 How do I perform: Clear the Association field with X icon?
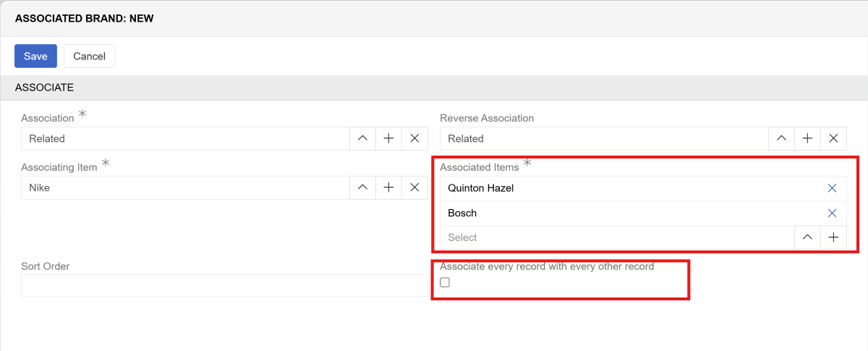[x=414, y=138]
